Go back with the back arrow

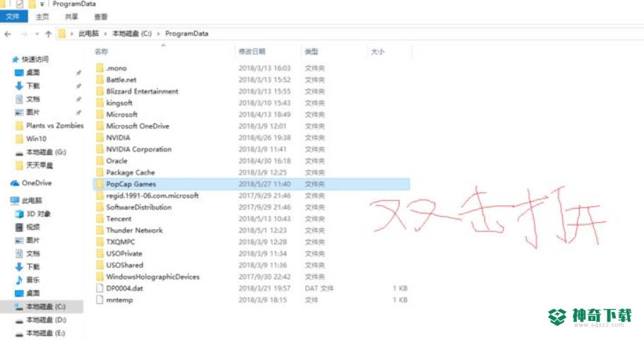8,34
